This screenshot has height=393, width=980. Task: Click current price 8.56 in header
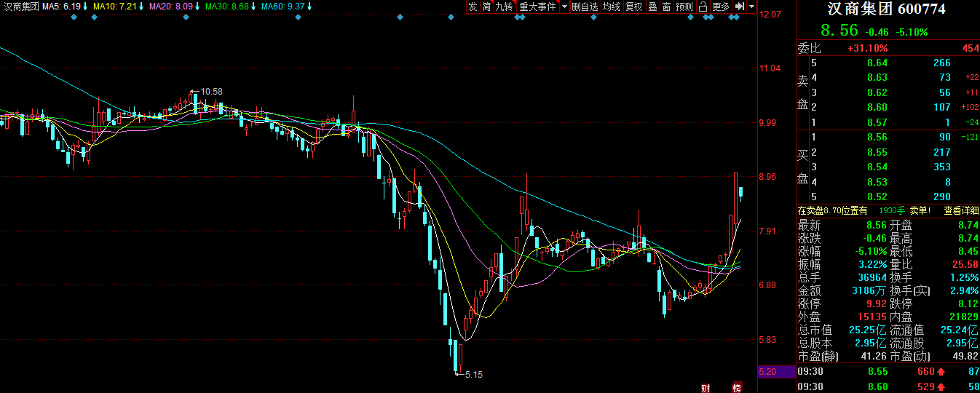pyautogui.click(x=839, y=31)
